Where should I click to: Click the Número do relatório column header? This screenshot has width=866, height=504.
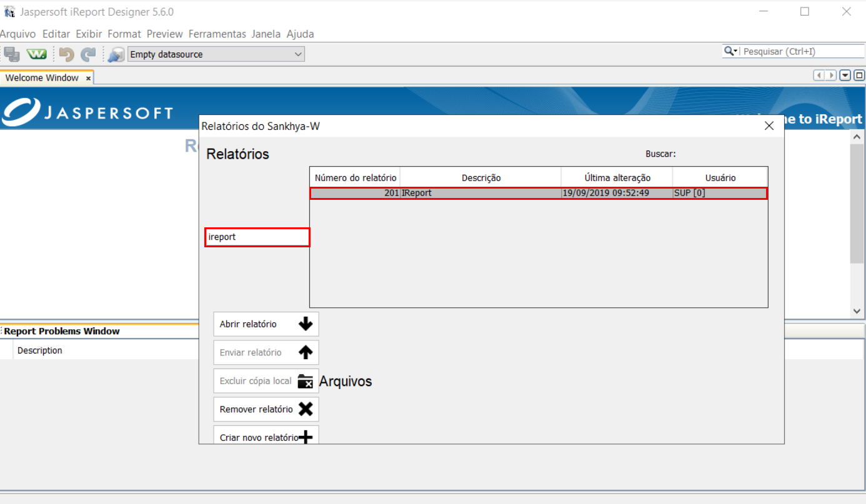(356, 178)
